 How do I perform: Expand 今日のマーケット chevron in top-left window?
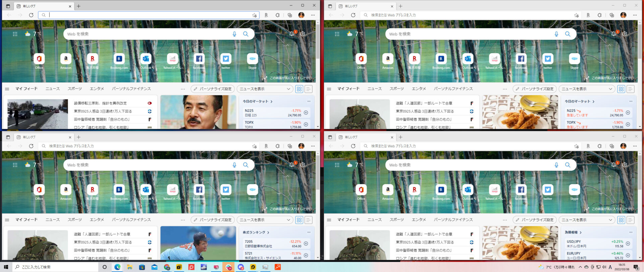271,101
